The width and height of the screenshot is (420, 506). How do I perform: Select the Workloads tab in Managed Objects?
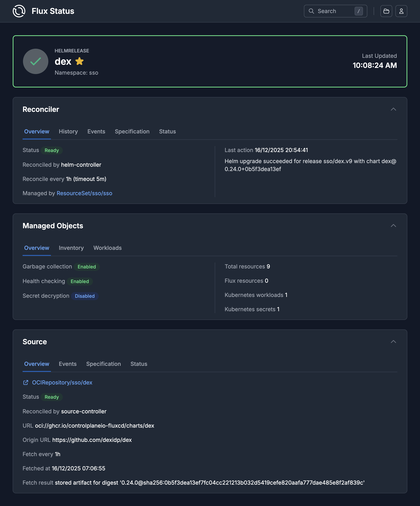[108, 248]
